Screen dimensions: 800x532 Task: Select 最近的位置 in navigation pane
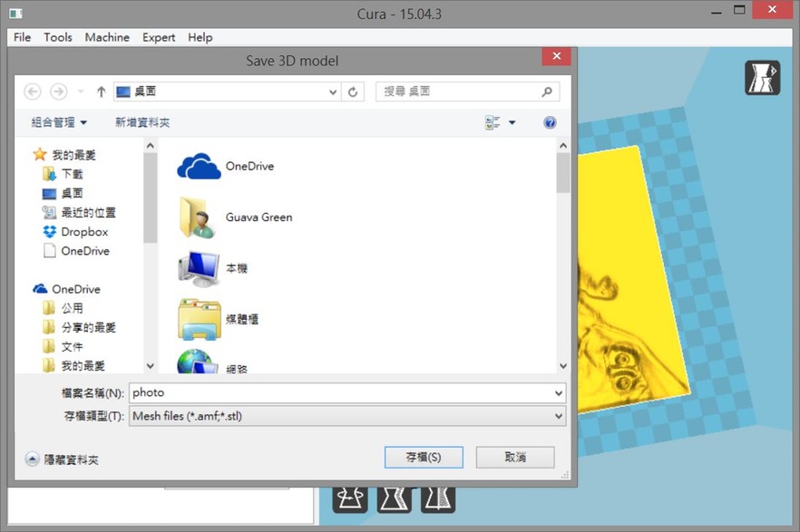pyautogui.click(x=79, y=212)
